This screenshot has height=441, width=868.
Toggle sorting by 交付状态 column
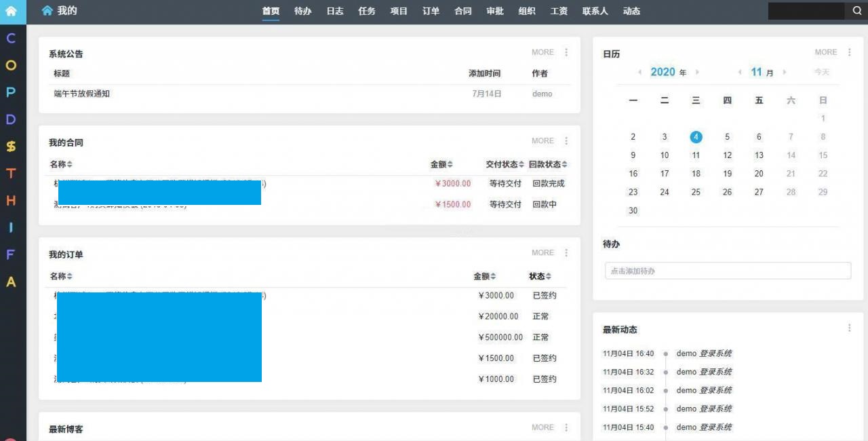[505, 164]
